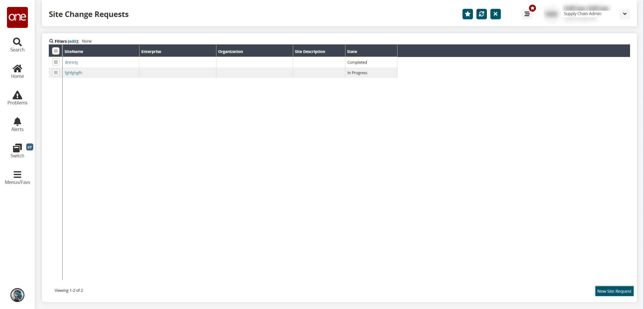Image resolution: width=644 pixels, height=309 pixels.
Task: Expand the user role dropdown chevron
Action: point(624,14)
